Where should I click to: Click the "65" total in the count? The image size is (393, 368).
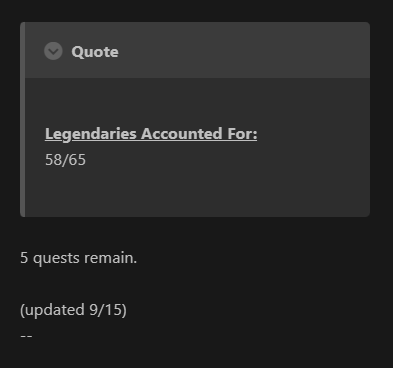click(77, 160)
